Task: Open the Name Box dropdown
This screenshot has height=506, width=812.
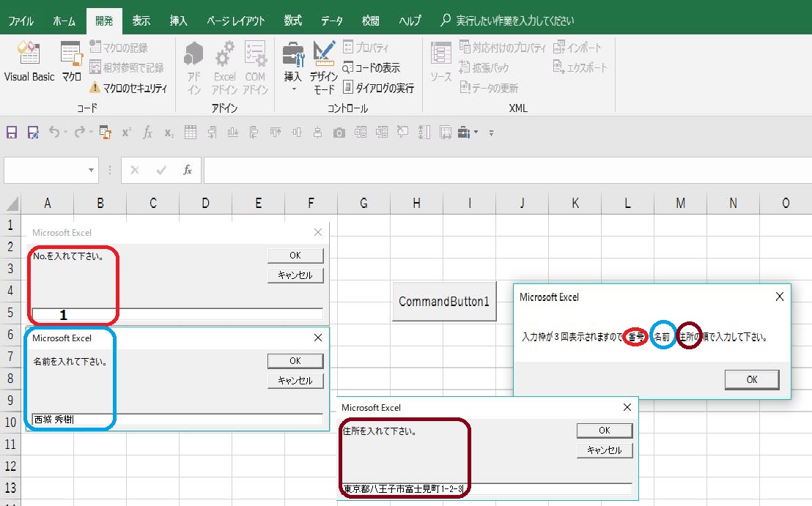Action: (91, 170)
